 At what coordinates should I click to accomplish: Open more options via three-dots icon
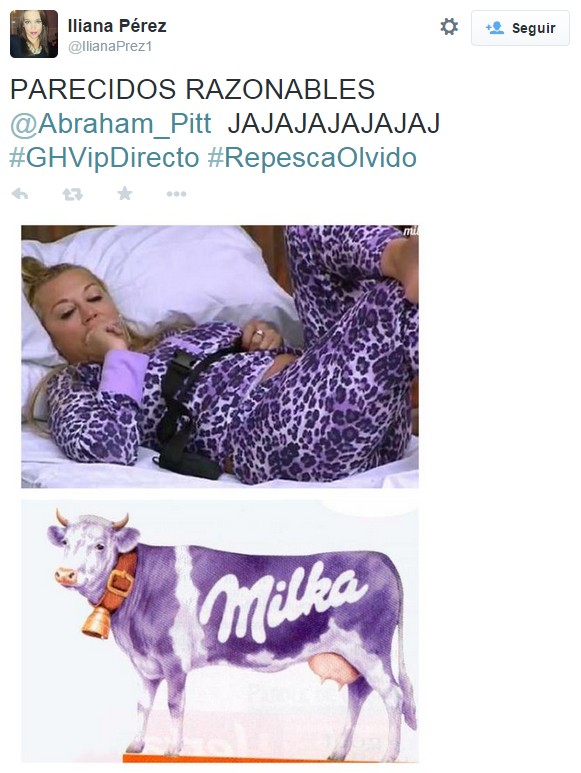click(176, 194)
